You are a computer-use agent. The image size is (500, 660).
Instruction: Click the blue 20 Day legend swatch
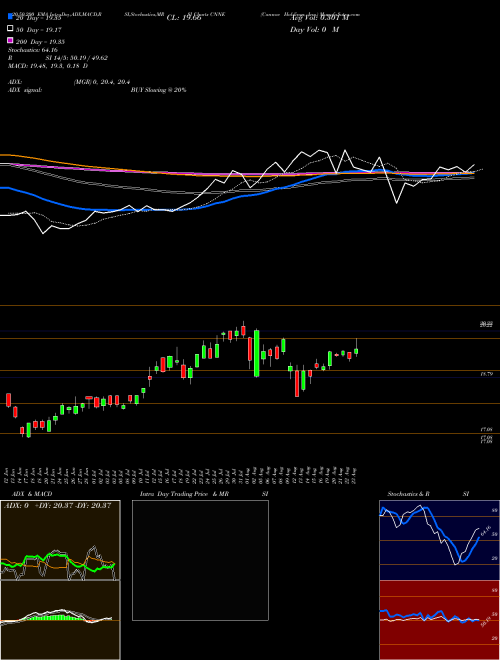[x=10, y=17]
